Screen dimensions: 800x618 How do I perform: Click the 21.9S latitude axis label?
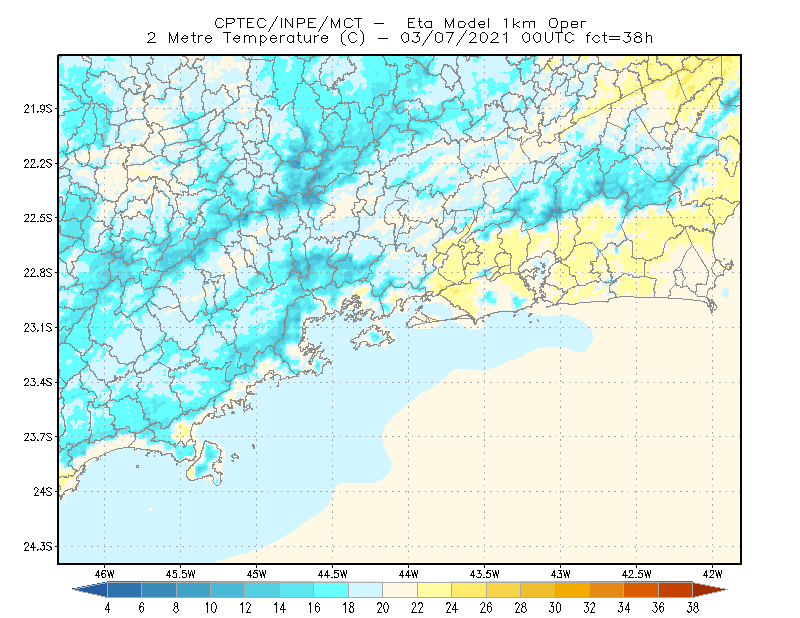point(38,109)
